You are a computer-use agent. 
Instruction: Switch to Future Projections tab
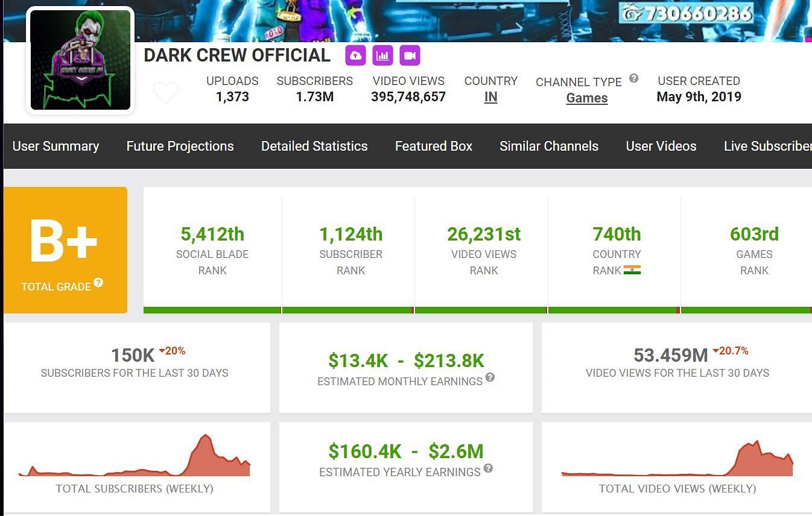(180, 146)
